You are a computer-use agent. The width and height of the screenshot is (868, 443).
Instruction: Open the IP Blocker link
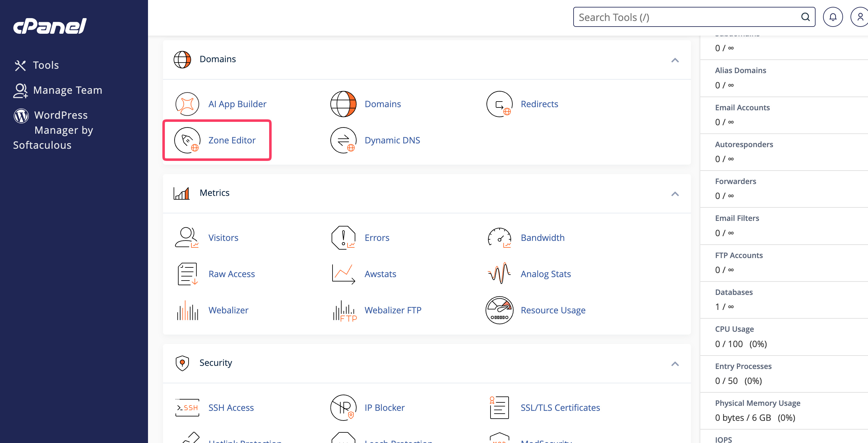tap(384, 408)
